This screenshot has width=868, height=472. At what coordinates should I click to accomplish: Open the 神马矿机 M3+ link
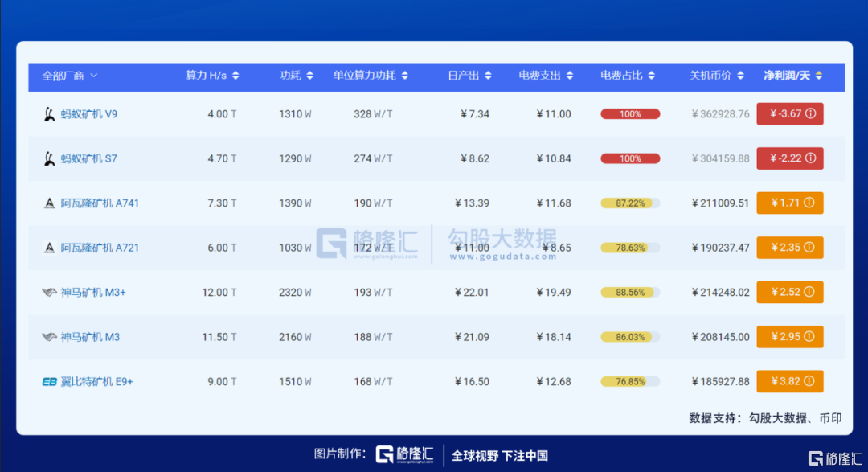pyautogui.click(x=93, y=293)
